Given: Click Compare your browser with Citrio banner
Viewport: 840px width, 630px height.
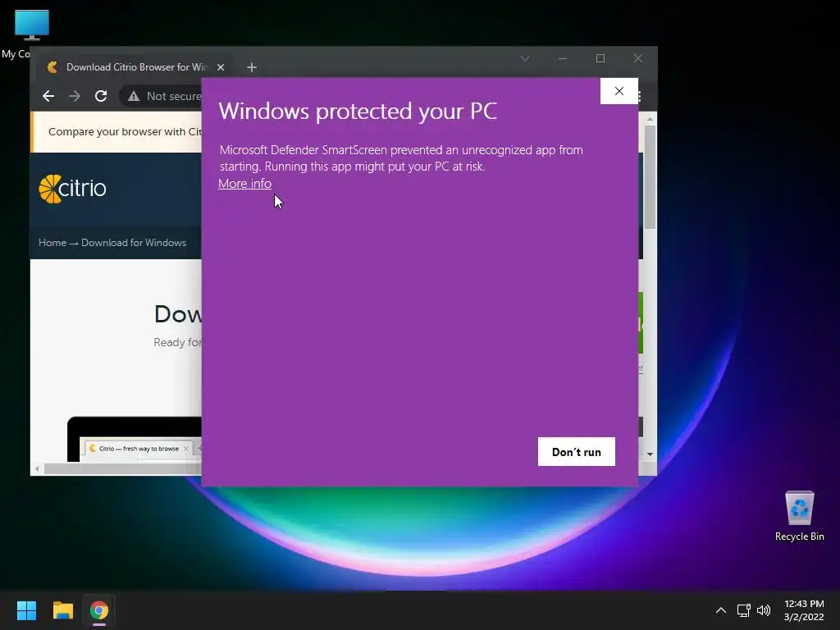Looking at the screenshot, I should (125, 132).
